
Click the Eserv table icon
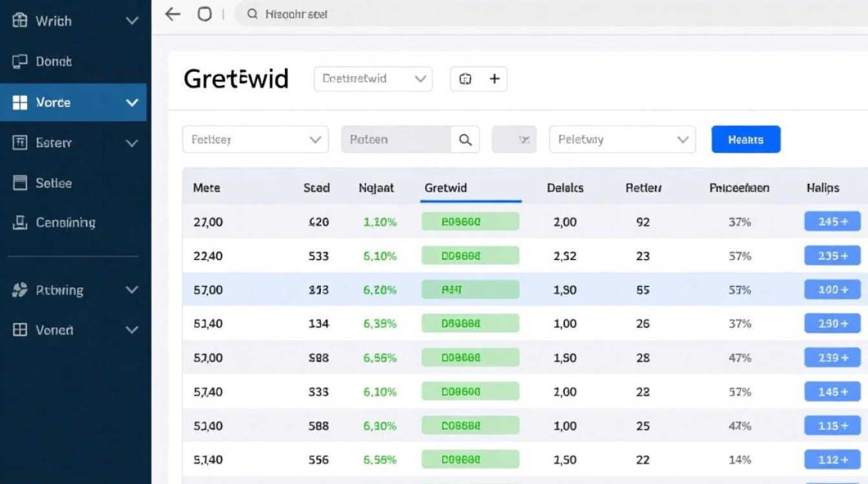tap(21, 143)
